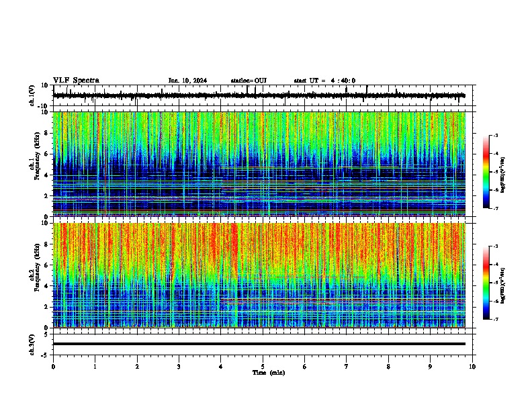The image size is (532, 411).
Task: Click the ch.2 colorbar "log(PSD)" label
Action: click(503, 285)
